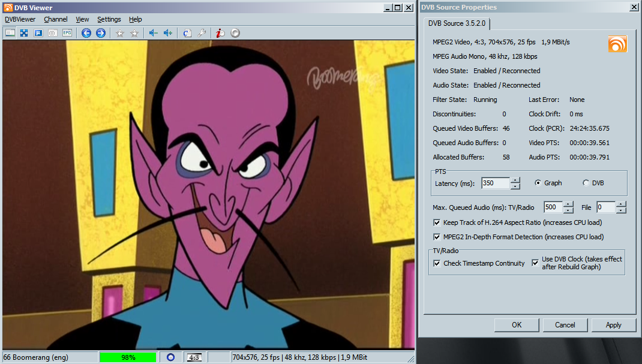Open options via the wrench icon
The height and width of the screenshot is (364, 642).
pos(202,33)
